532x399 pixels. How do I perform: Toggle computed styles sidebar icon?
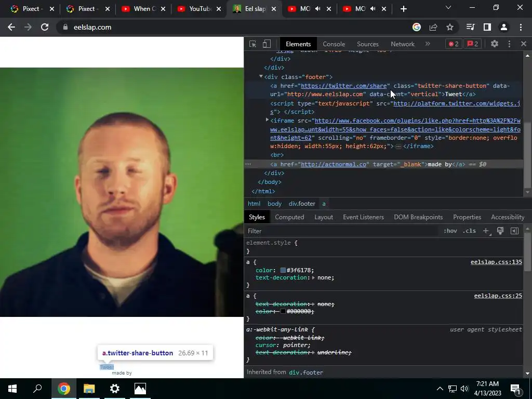click(514, 231)
